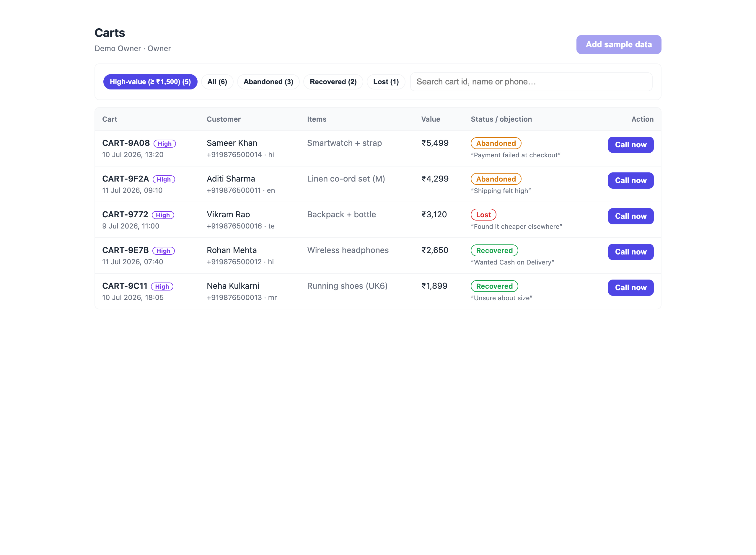Image resolution: width=756 pixels, height=555 pixels.
Task: Open the Lost (1) filter
Action: (386, 82)
